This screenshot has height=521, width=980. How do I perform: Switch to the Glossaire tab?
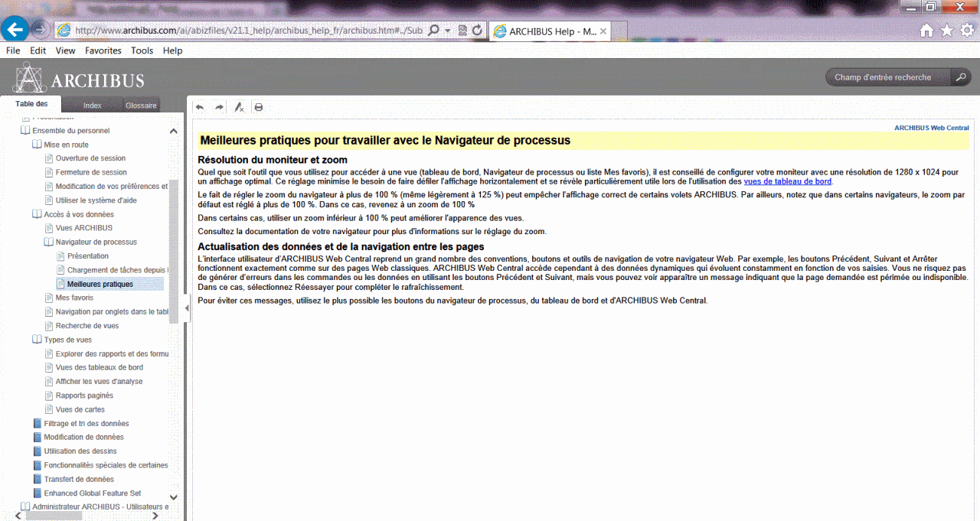(x=141, y=105)
